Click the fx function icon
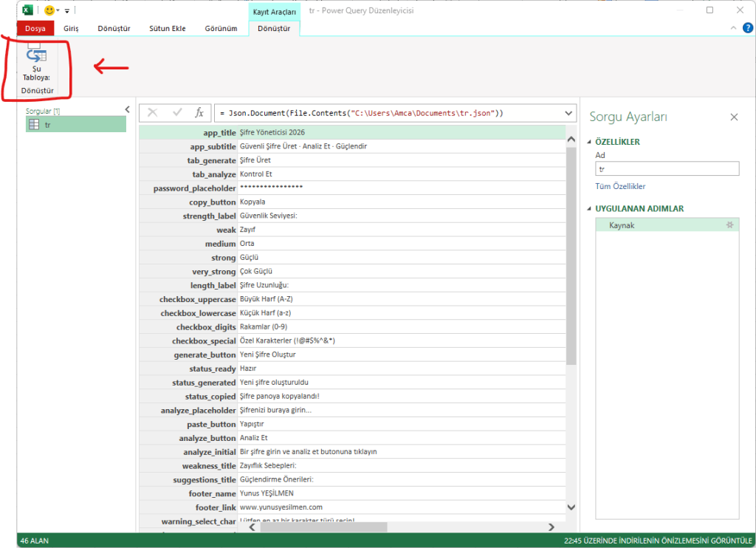The image size is (756, 548). tap(199, 113)
